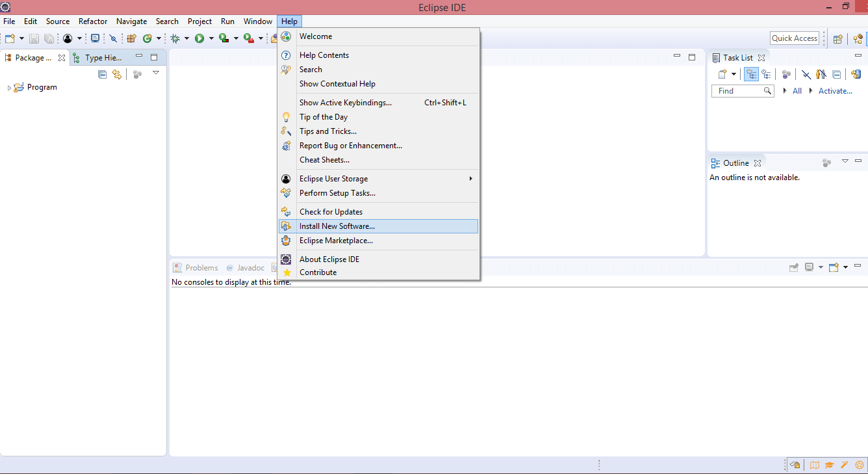Open the File menu
This screenshot has height=474, width=868.
click(9, 21)
